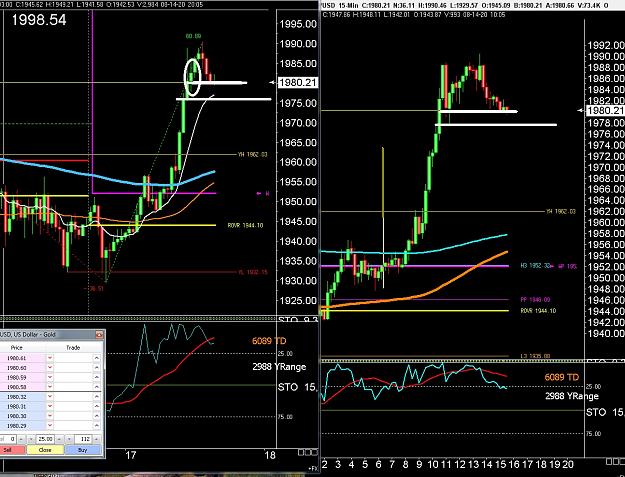The height and width of the screenshot is (477, 625).
Task: Select the 1980.58 ask price cell
Action: click(x=23, y=387)
